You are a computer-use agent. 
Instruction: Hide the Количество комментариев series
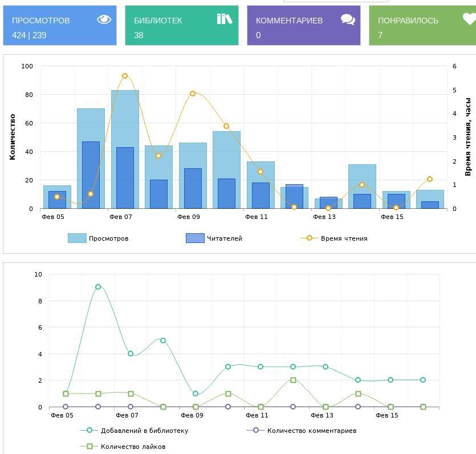click(311, 431)
